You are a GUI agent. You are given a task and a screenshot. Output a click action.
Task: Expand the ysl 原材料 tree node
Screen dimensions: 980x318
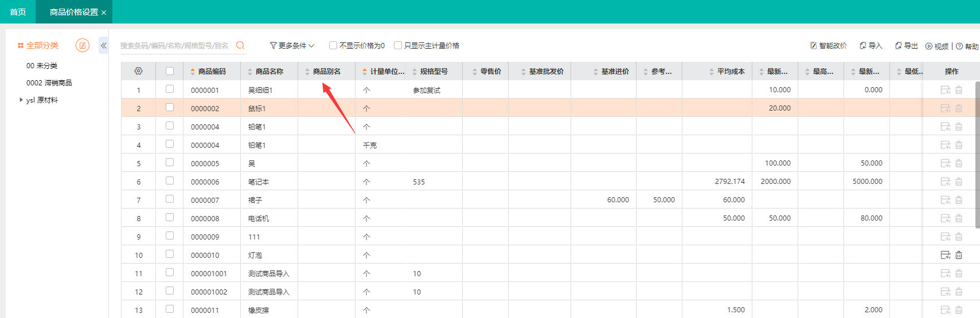[x=21, y=100]
